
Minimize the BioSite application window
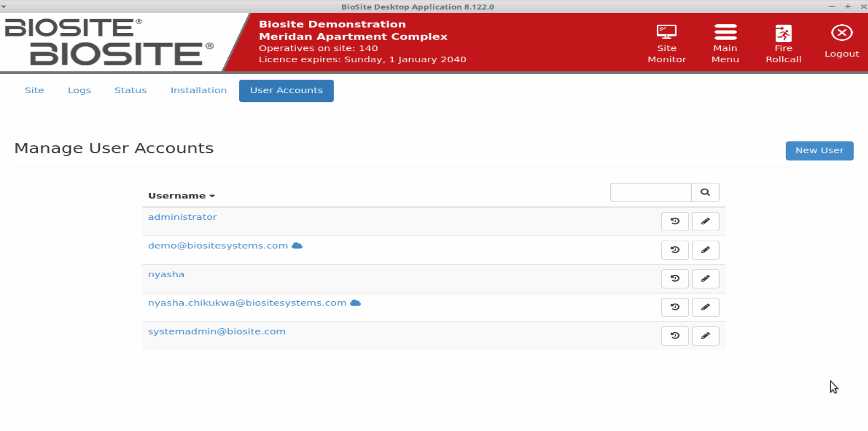[832, 7]
